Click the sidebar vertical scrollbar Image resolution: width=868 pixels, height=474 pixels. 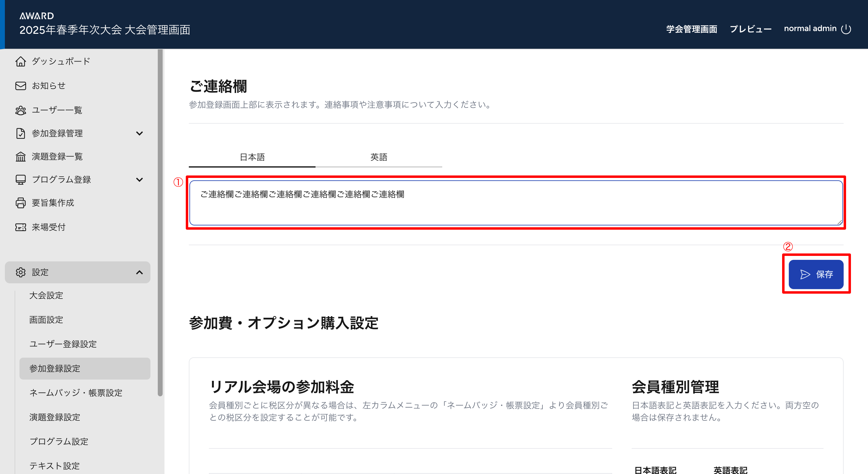pyautogui.click(x=161, y=222)
